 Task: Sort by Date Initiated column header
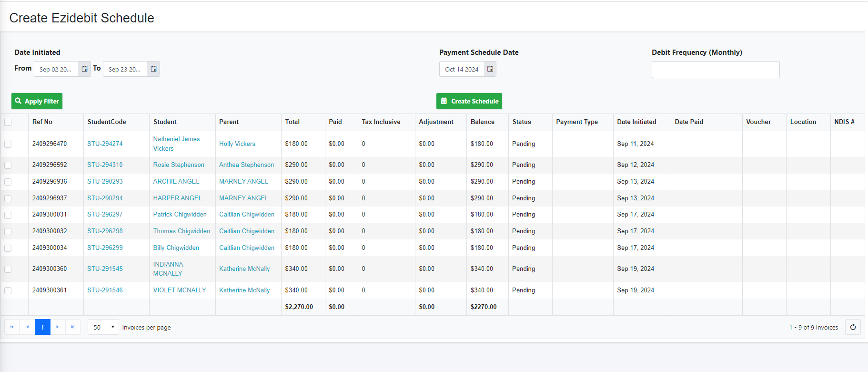point(636,122)
